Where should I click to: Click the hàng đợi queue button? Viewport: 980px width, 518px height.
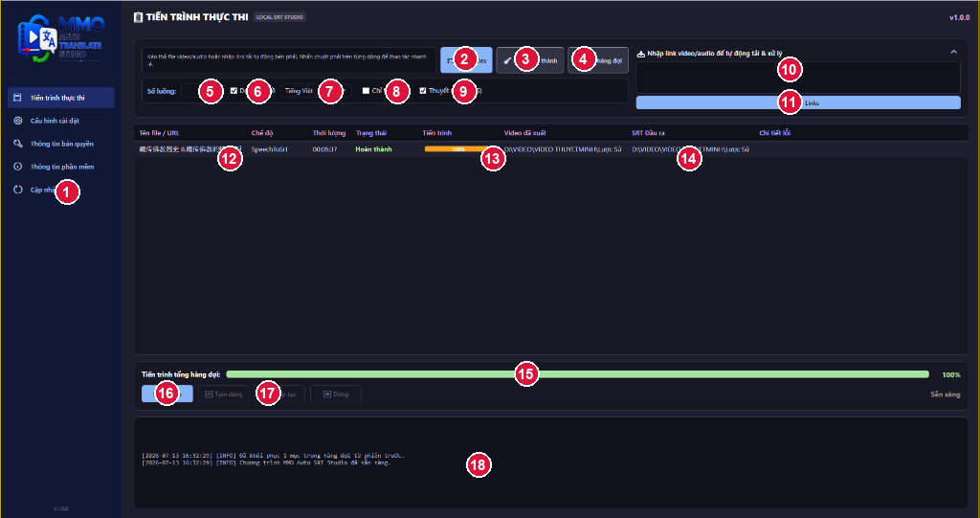[598, 60]
